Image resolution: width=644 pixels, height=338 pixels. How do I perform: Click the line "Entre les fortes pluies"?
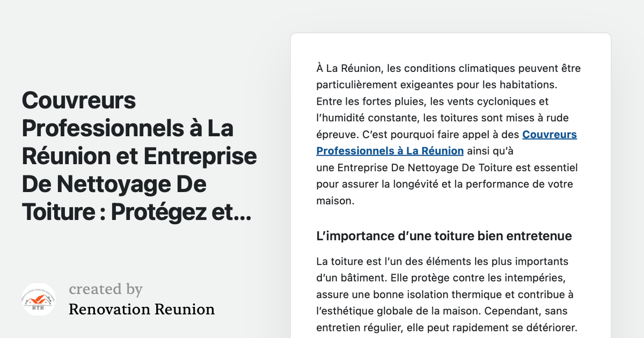[x=432, y=101]
